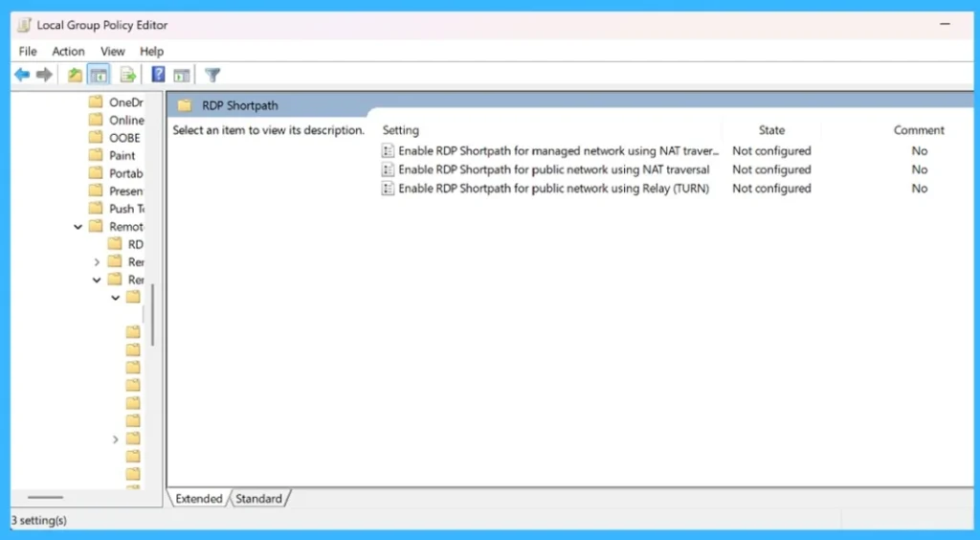Click the RDP Shortpath header folder icon
The height and width of the screenshot is (540, 980).
click(x=185, y=105)
